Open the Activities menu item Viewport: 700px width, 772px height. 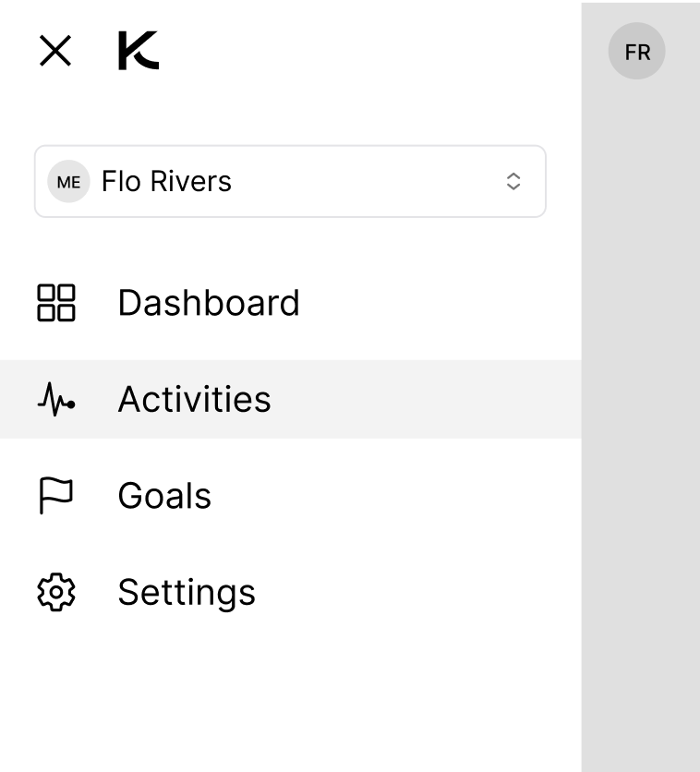194,400
